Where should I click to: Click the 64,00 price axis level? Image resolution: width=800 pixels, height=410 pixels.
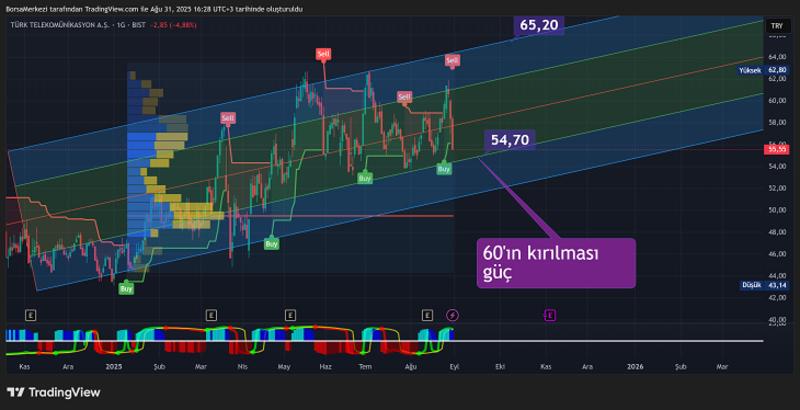tap(777, 57)
